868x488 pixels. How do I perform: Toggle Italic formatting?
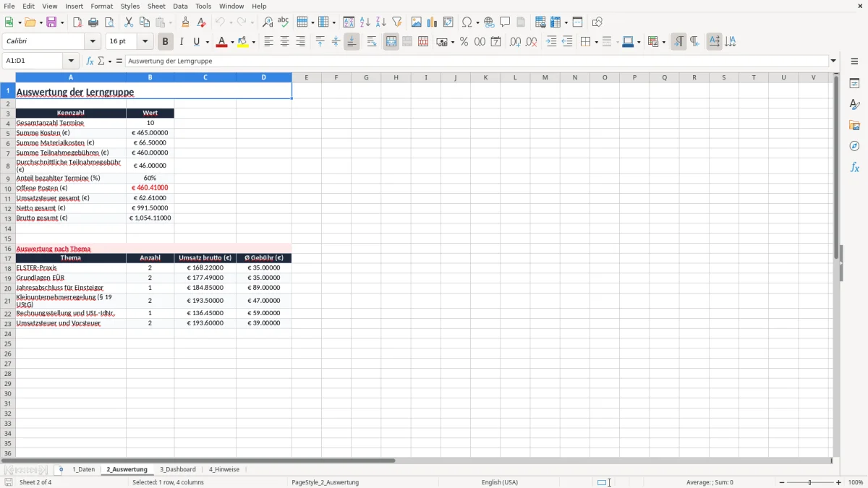(182, 42)
